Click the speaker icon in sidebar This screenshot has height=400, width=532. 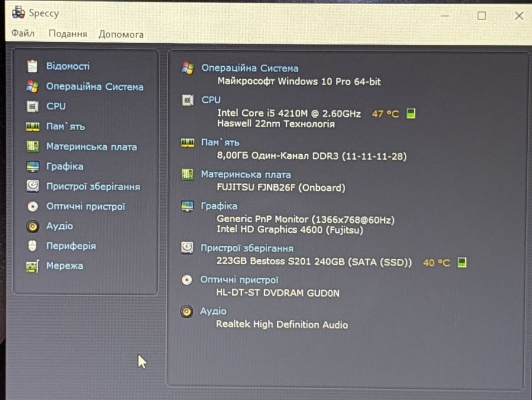(33, 226)
